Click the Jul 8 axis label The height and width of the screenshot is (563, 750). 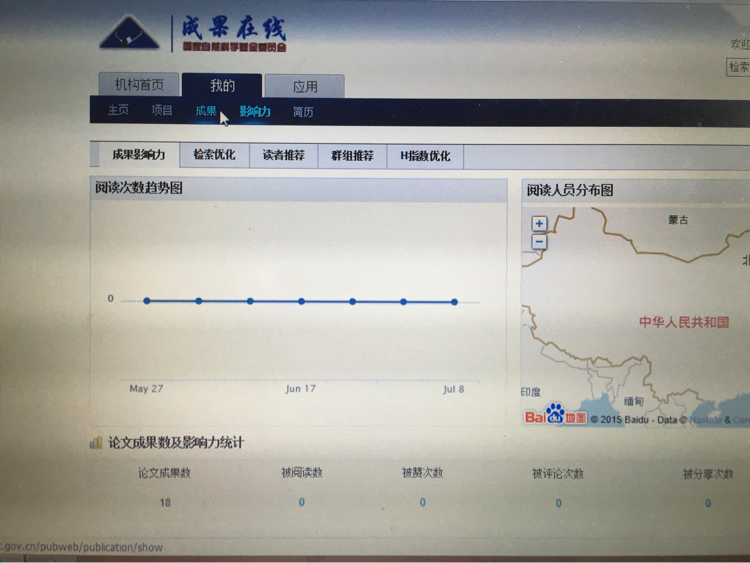tap(453, 389)
